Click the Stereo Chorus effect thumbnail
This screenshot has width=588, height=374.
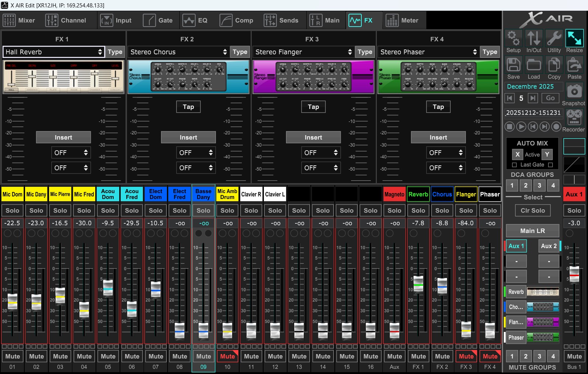point(188,77)
